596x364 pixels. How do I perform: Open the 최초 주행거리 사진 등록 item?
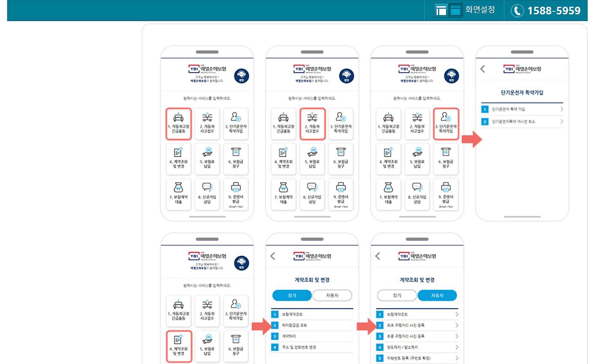pos(418,325)
